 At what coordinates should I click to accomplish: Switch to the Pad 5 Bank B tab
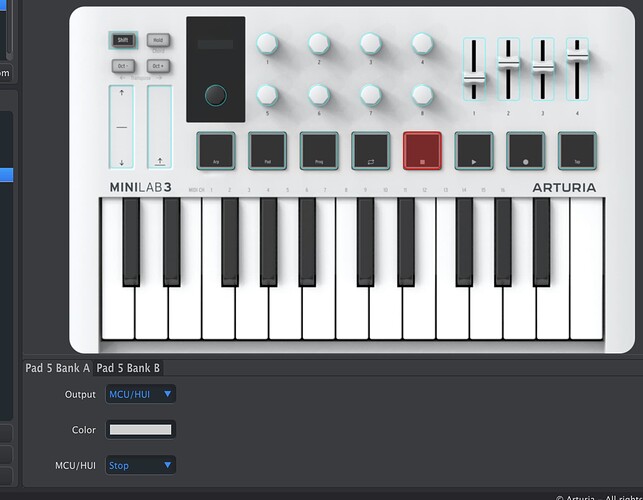coord(128,368)
